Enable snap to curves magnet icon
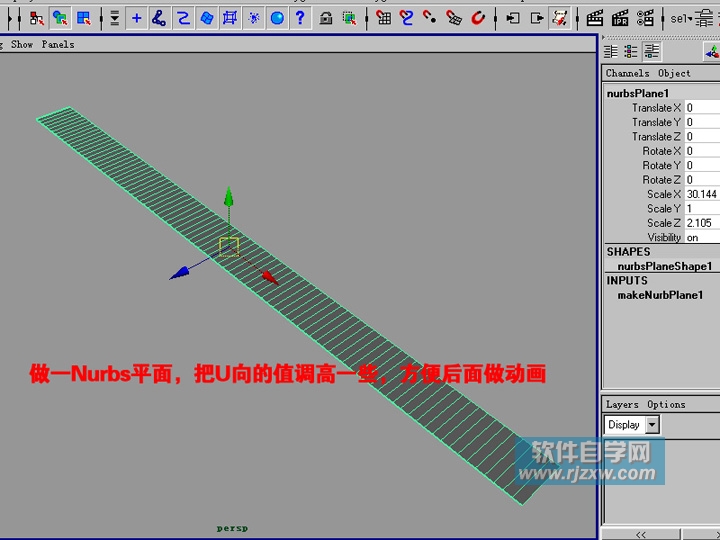720x540 pixels. [x=406, y=18]
